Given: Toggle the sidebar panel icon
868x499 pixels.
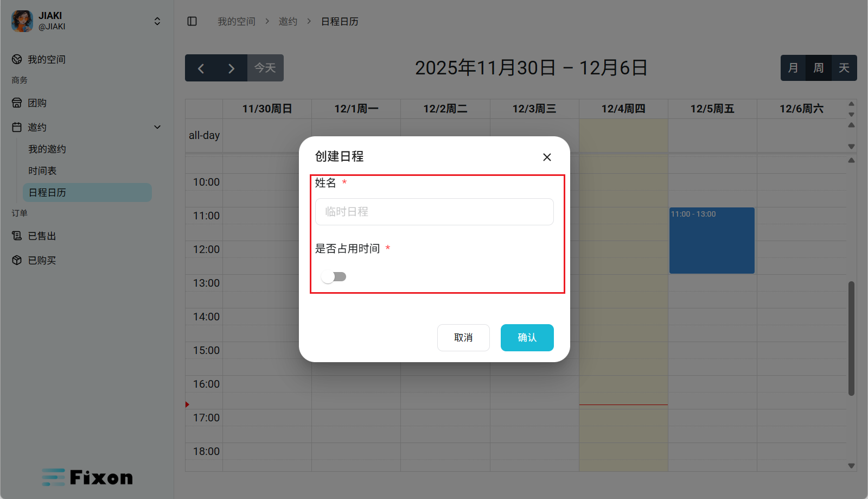Looking at the screenshot, I should pos(192,21).
